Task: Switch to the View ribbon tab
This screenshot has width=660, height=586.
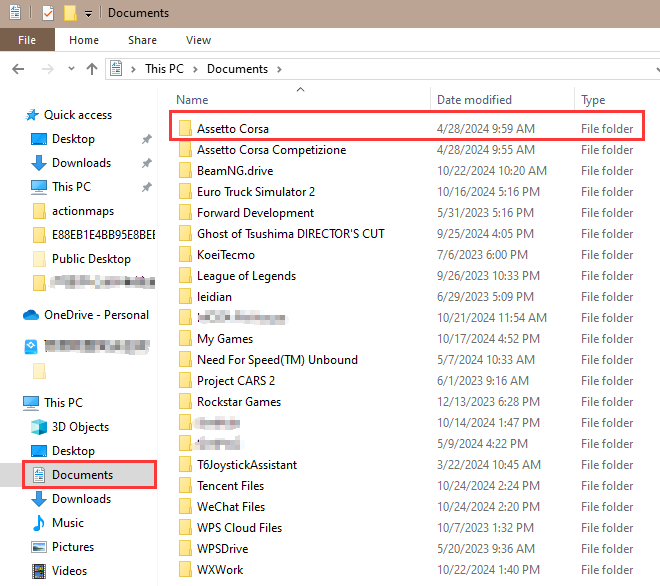Action: pos(198,40)
